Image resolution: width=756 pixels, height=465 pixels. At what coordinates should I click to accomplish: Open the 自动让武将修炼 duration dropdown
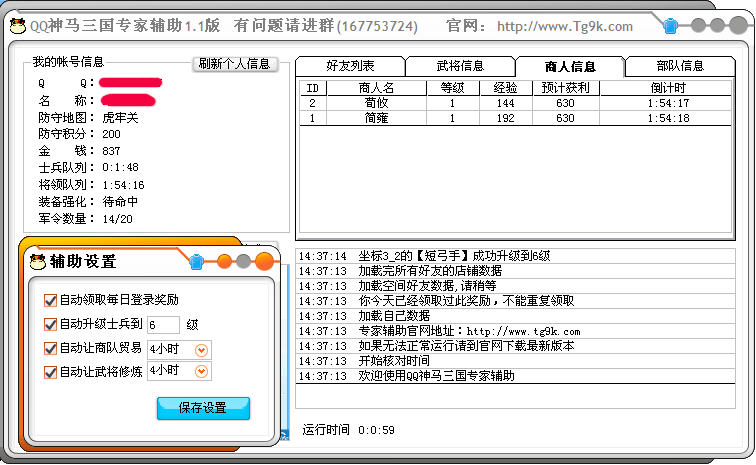202,371
